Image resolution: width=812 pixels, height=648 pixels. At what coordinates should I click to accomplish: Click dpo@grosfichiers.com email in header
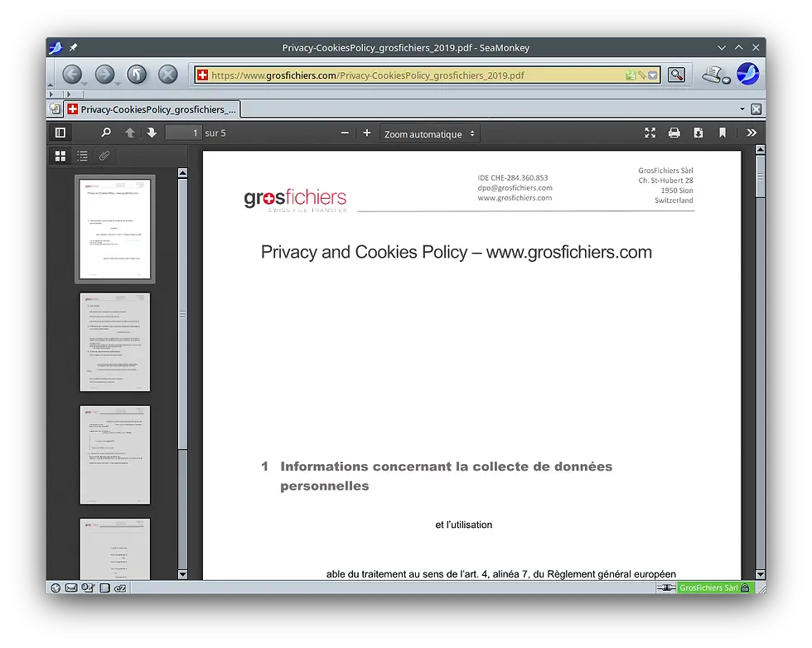point(515,188)
